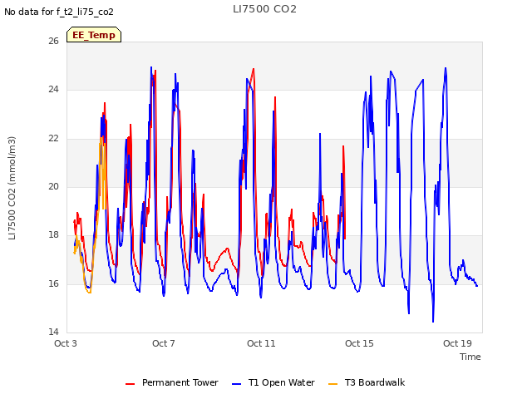
Task: Click the y-axis title LI7500 CO2 (mmol/m3)
Action: click(12, 188)
